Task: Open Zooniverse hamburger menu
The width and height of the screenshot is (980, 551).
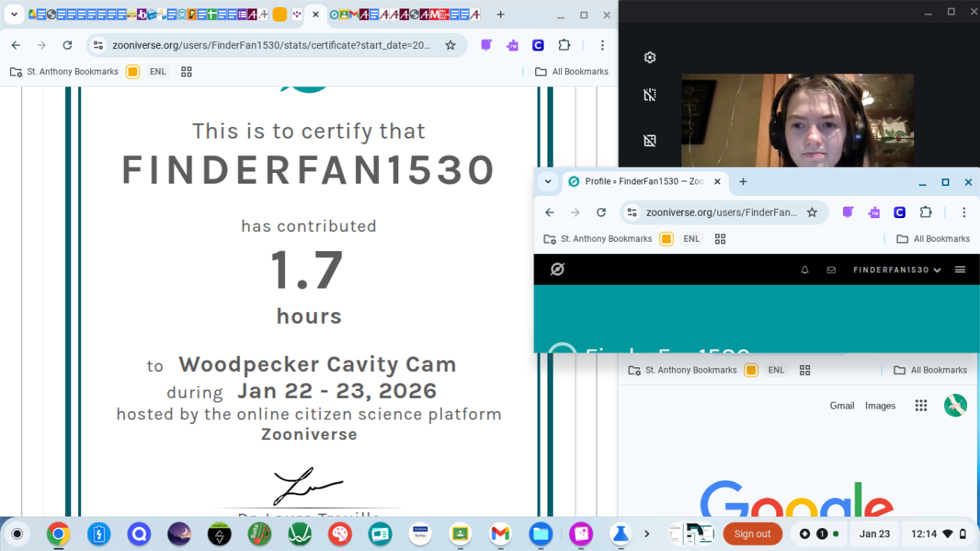Action: click(960, 269)
